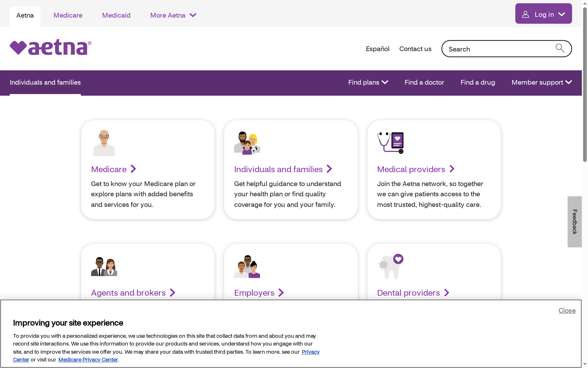Open the Dental providers link
The height and width of the screenshot is (368, 588).
(409, 293)
